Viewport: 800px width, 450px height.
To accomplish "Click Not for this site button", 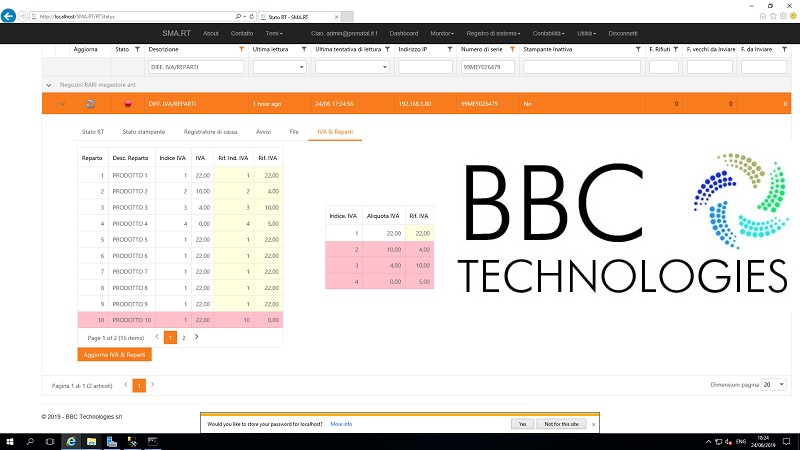I will pyautogui.click(x=561, y=424).
